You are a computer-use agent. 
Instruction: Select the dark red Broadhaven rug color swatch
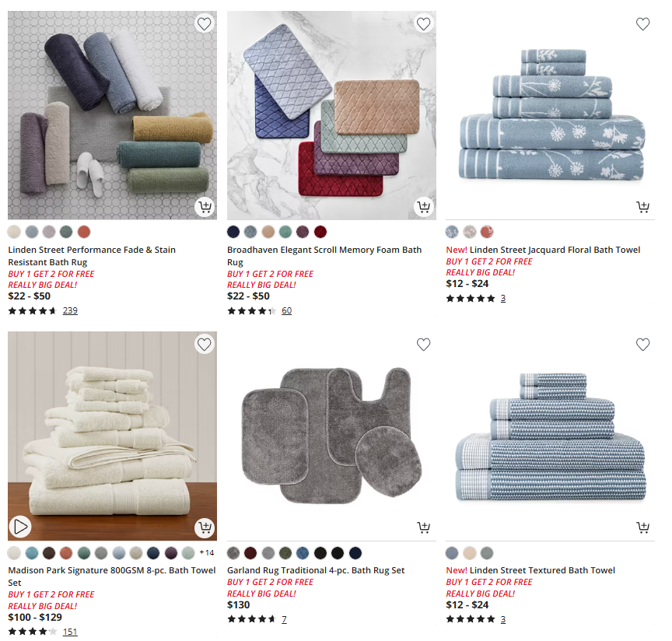point(320,232)
